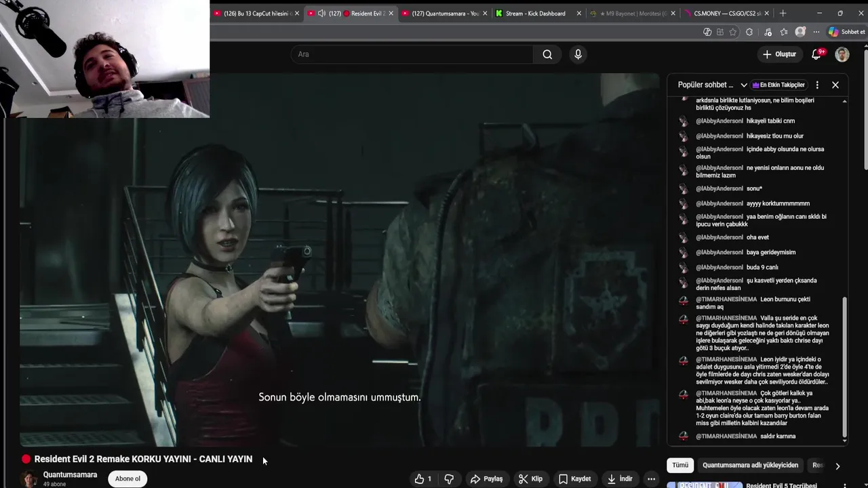Image resolution: width=868 pixels, height=488 pixels.
Task: Click TIMARHANESINEMA 'Leon burnunu çekti' message
Action: [753, 302]
